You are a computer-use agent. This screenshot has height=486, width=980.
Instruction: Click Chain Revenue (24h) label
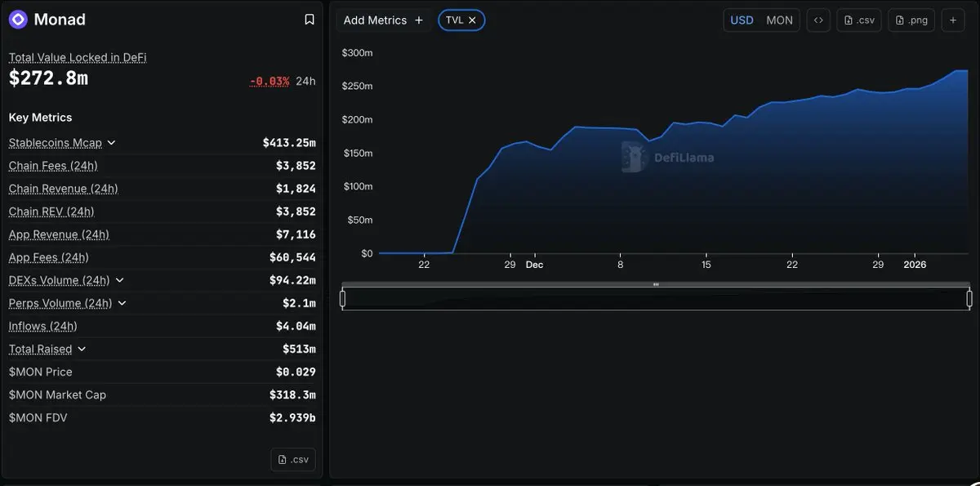pyautogui.click(x=64, y=189)
